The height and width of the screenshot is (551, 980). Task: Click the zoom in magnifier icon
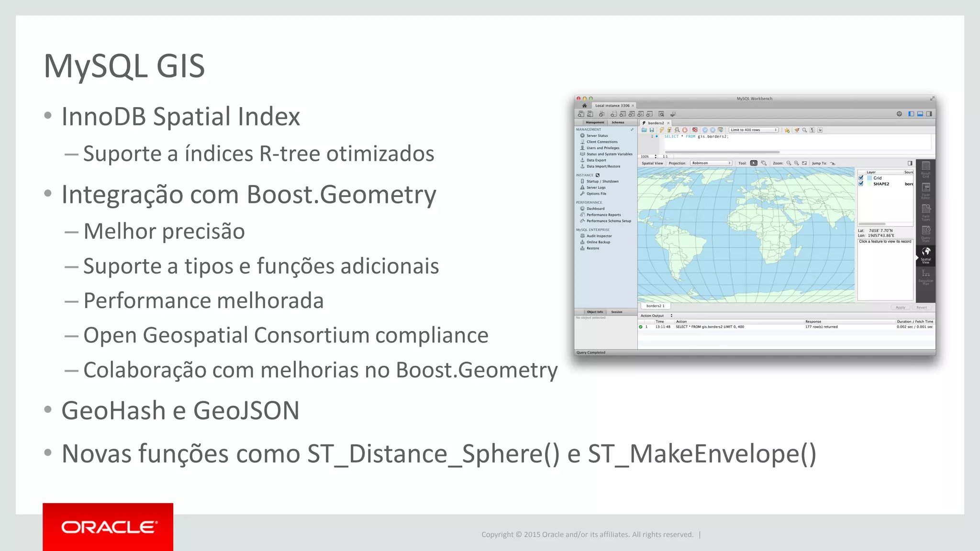[x=796, y=163]
